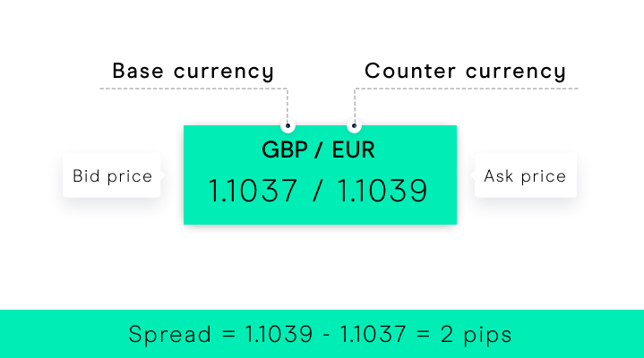The image size is (644, 358).
Task: Click the Counter currency connector dot
Action: [354, 125]
